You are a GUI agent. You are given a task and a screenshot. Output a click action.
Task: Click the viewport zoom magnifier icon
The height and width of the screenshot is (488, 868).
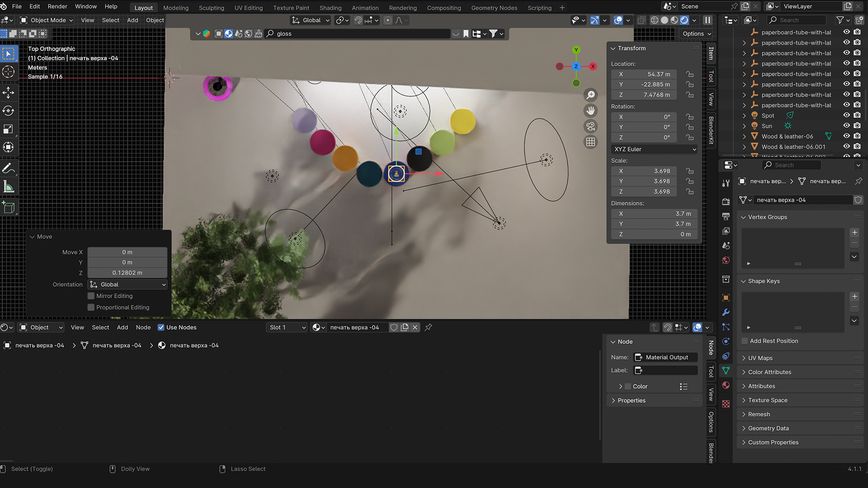590,95
